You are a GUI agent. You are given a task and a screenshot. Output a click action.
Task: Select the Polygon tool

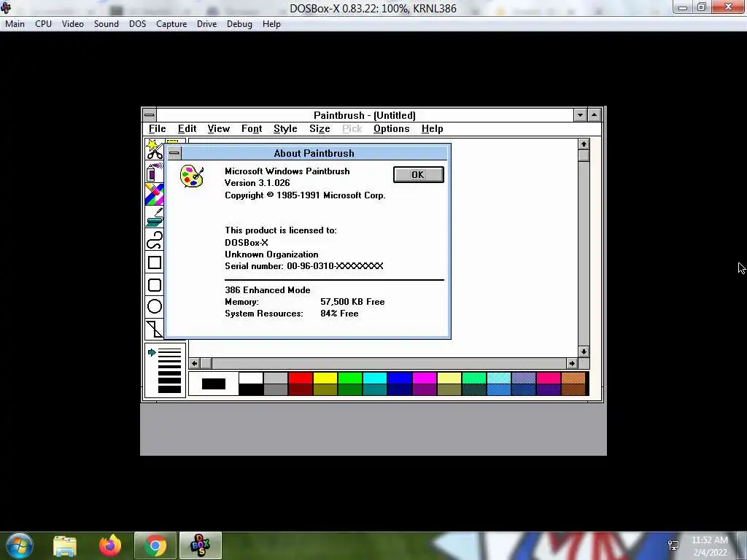154,329
